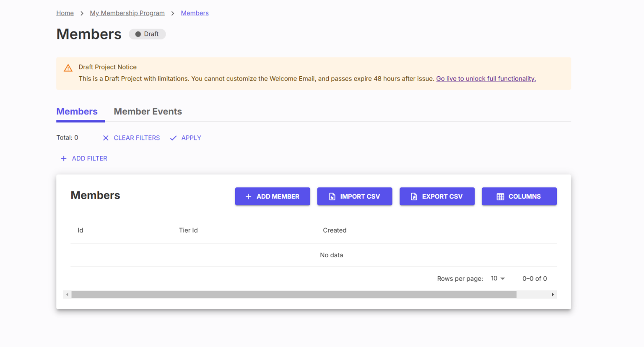Click the plus icon beside Add Filter

(x=64, y=158)
